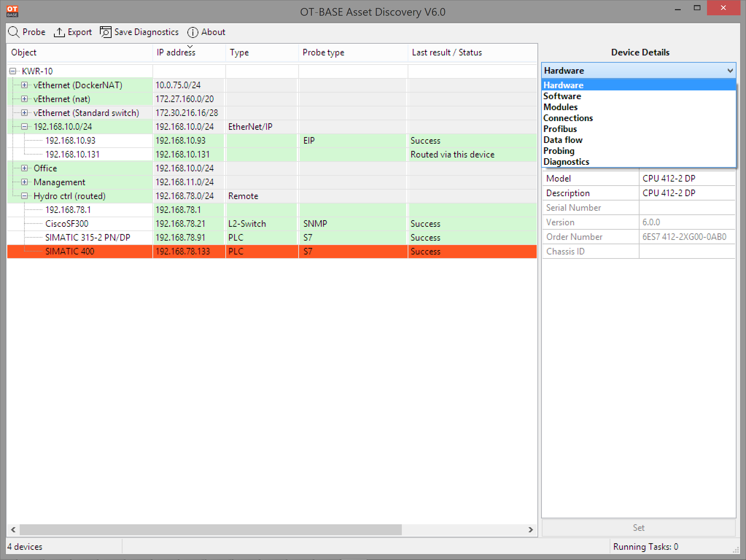Minimize the Asset Discovery window
The image size is (746, 560).
[678, 9]
